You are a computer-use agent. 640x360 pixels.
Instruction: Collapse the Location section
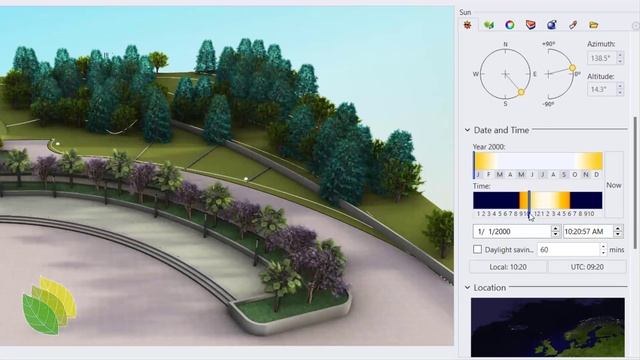[467, 288]
